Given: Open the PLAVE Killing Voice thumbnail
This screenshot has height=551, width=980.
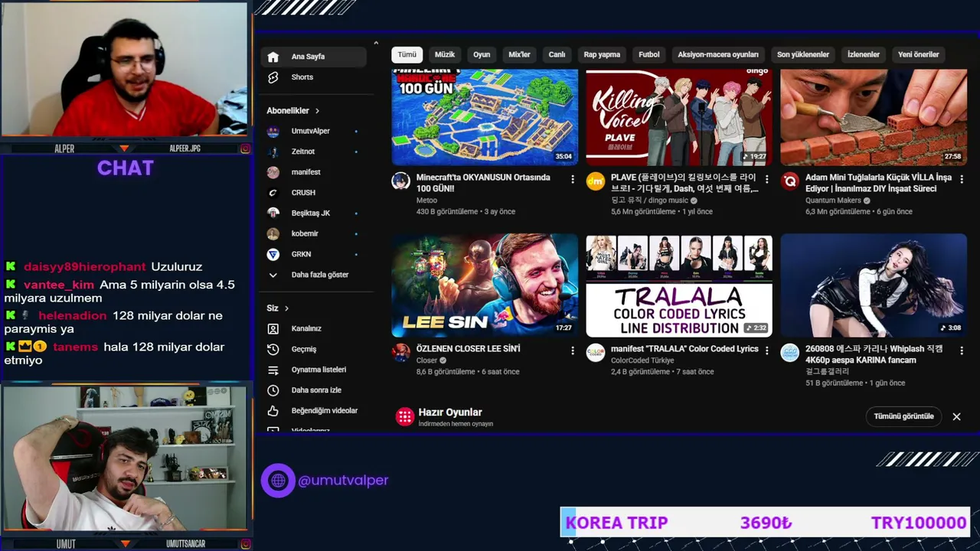Looking at the screenshot, I should 679,117.
